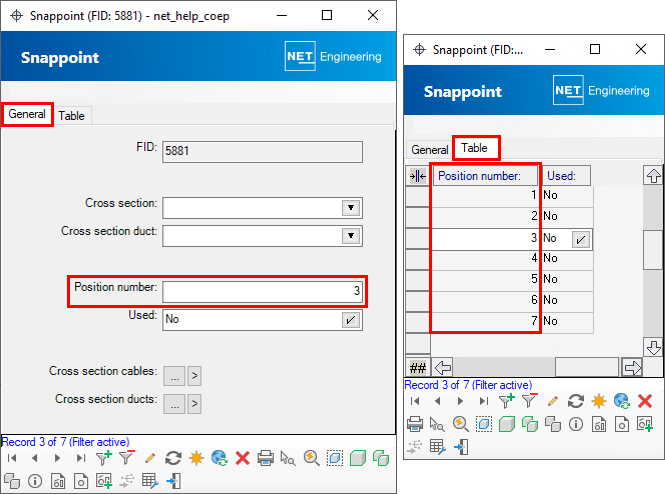Click the information icon in left toolbar
The width and height of the screenshot is (665, 494).
click(x=35, y=481)
